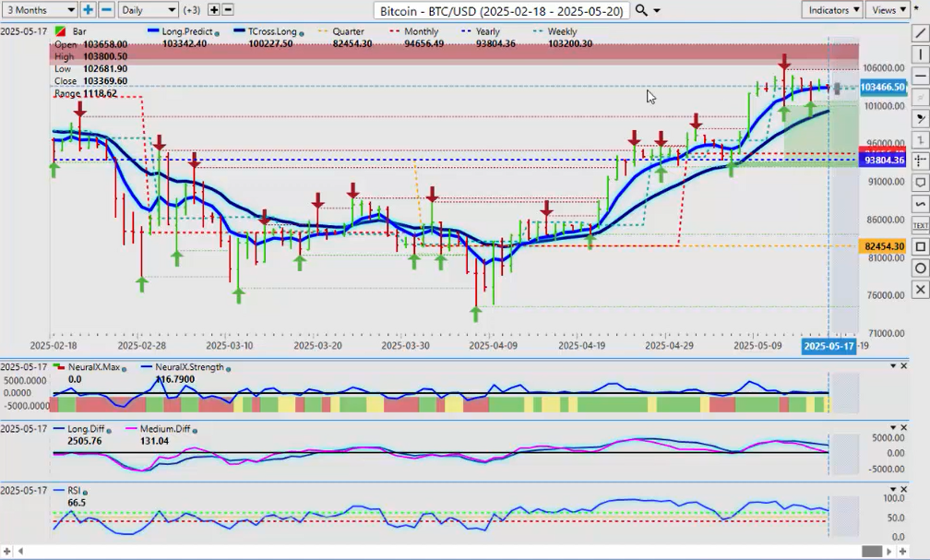Open the Daily interval dropdown
This screenshot has width=930, height=560.
(x=149, y=10)
